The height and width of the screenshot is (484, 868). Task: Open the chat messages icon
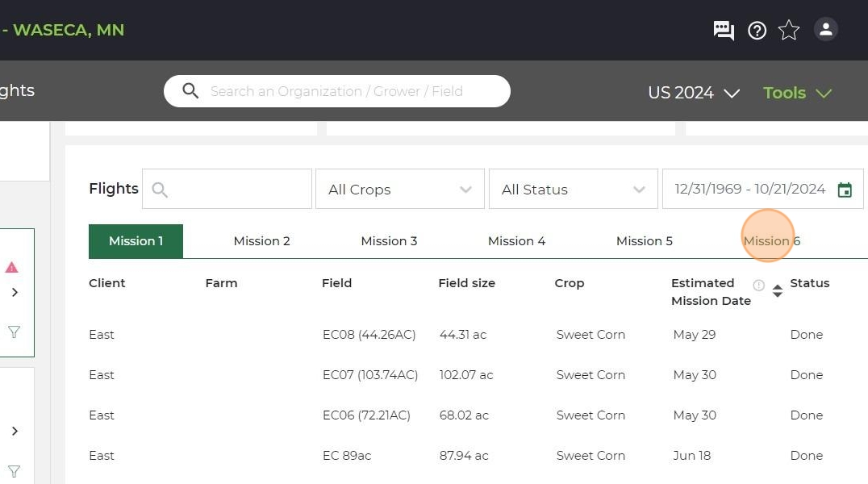point(724,31)
